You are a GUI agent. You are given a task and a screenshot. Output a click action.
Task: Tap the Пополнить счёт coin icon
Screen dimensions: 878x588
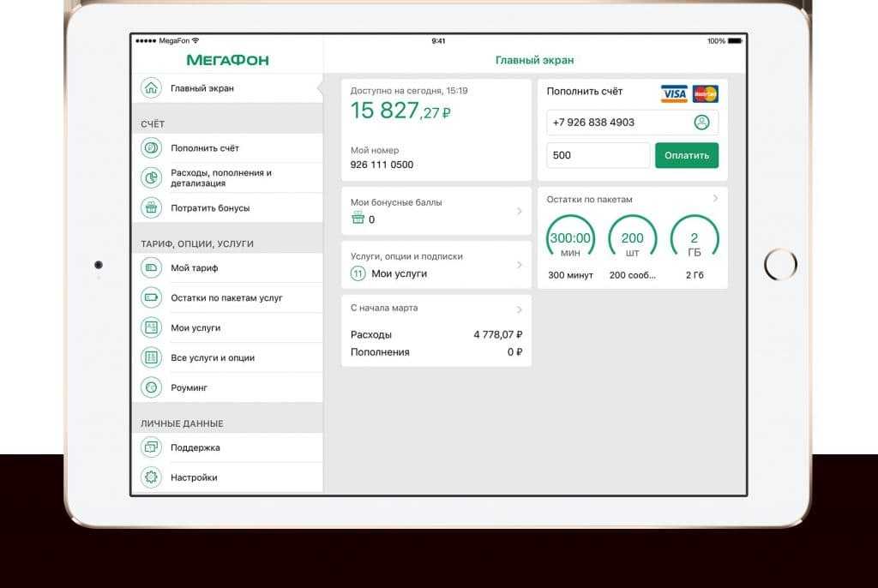(x=151, y=148)
